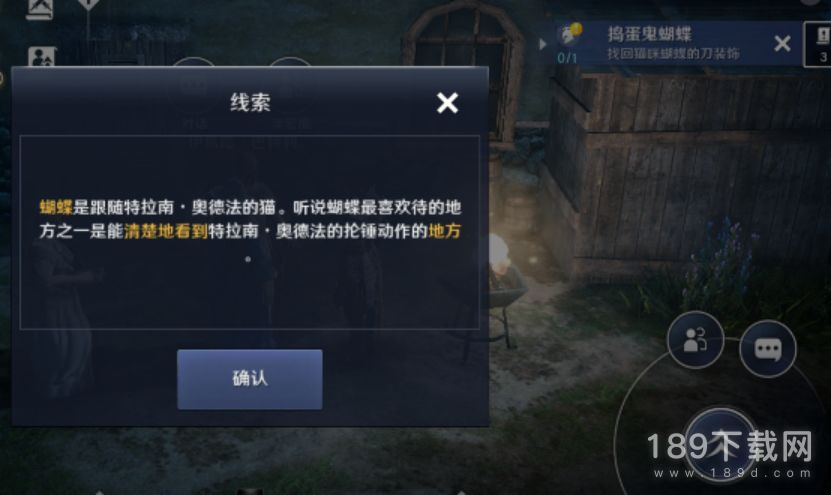Tap the 0/1 quest progress counter
831x495 pixels.
567,57
